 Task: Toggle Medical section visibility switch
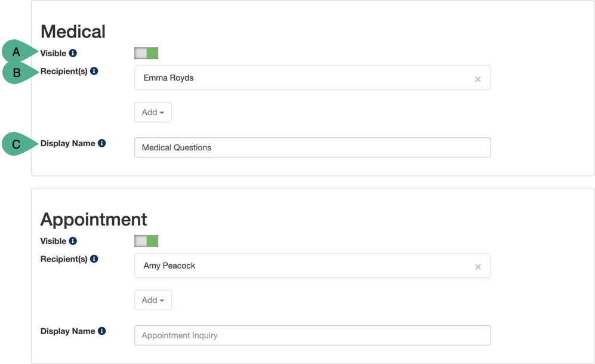coord(146,53)
